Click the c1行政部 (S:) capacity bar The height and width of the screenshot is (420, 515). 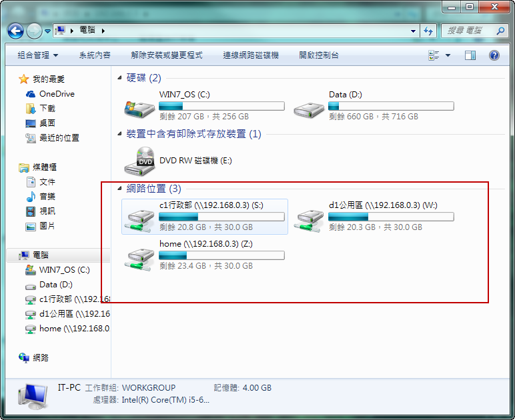pos(221,217)
